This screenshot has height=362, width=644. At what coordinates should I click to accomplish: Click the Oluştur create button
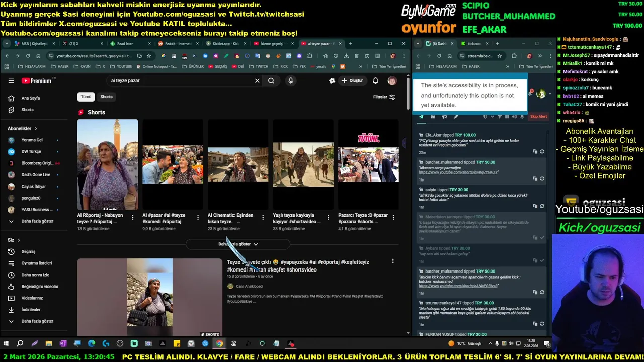pyautogui.click(x=352, y=81)
